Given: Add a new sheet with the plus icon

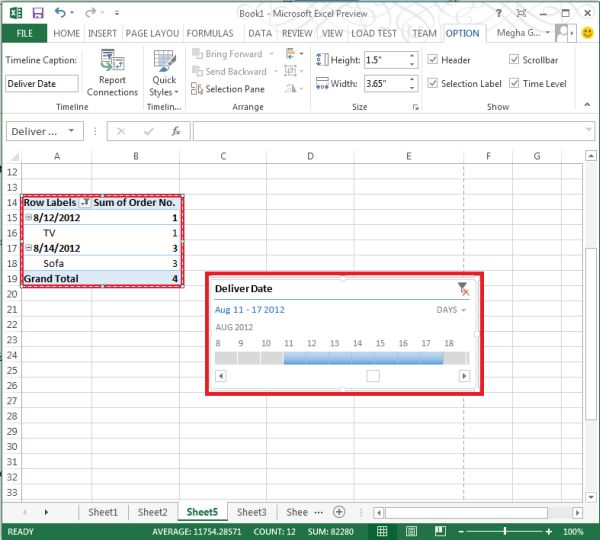Looking at the screenshot, I should point(339,512).
